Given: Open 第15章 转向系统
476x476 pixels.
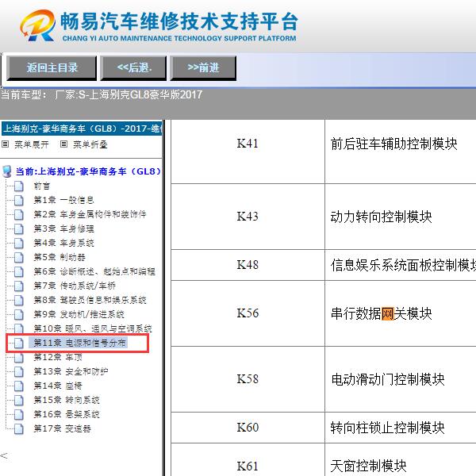Looking at the screenshot, I should (67, 400).
